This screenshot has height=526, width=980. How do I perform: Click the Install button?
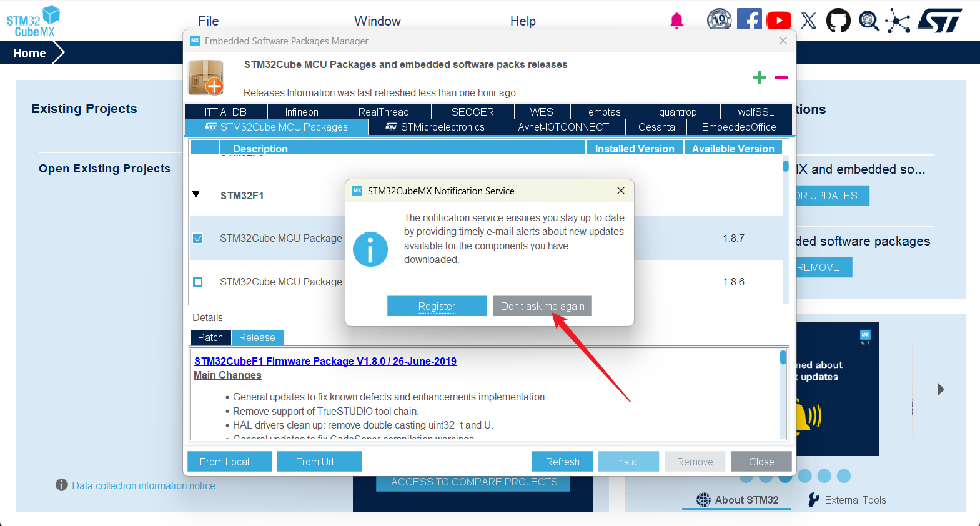click(628, 462)
